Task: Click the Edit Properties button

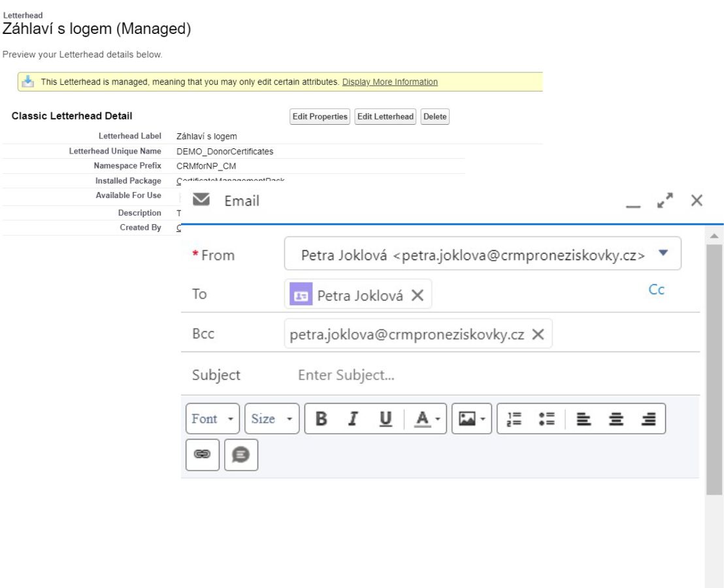Action: 320,116
